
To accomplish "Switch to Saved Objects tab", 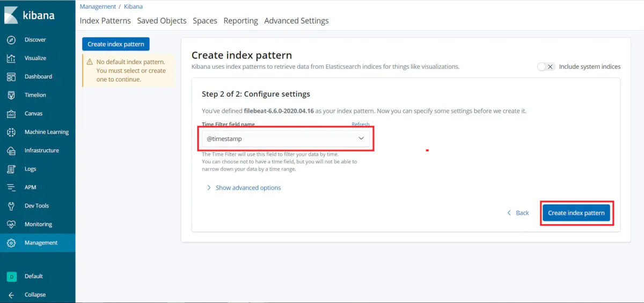I will (162, 21).
